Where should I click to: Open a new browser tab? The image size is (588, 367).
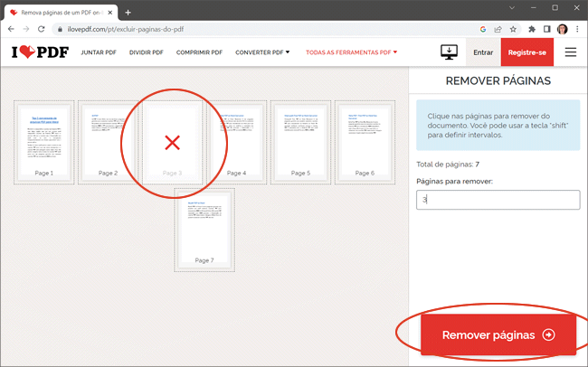point(128,12)
